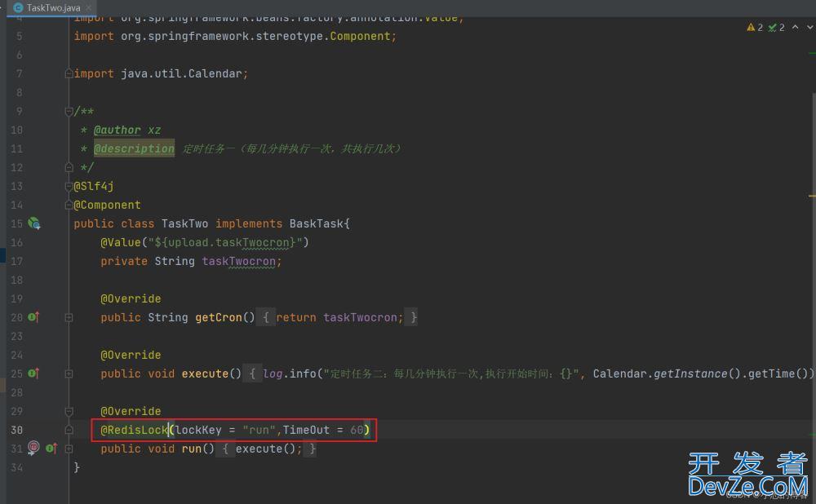
Task: Collapse the import block fold marker at line 7
Action: [69, 74]
